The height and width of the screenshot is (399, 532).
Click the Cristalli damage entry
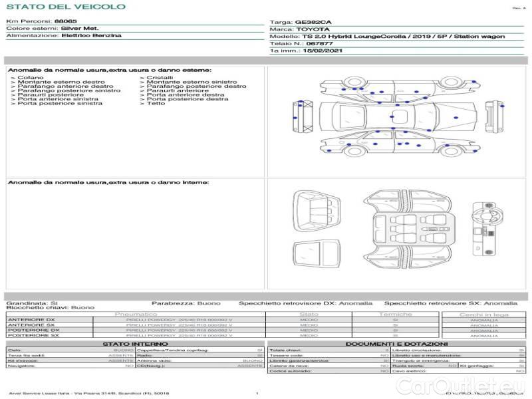point(160,78)
